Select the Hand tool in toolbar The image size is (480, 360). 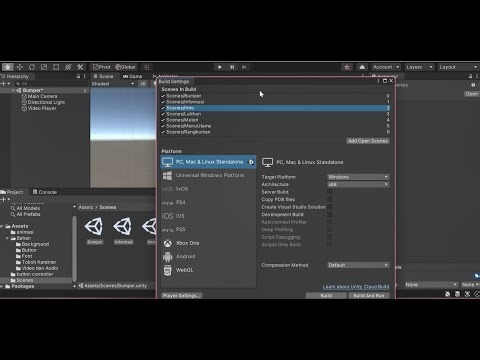click(x=7, y=67)
